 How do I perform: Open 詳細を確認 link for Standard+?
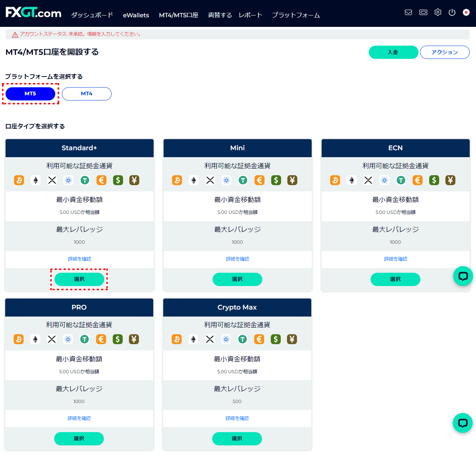click(80, 259)
